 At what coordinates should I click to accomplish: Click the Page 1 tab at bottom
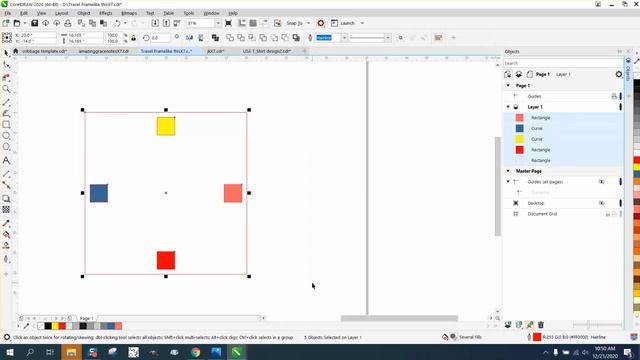tap(87, 318)
